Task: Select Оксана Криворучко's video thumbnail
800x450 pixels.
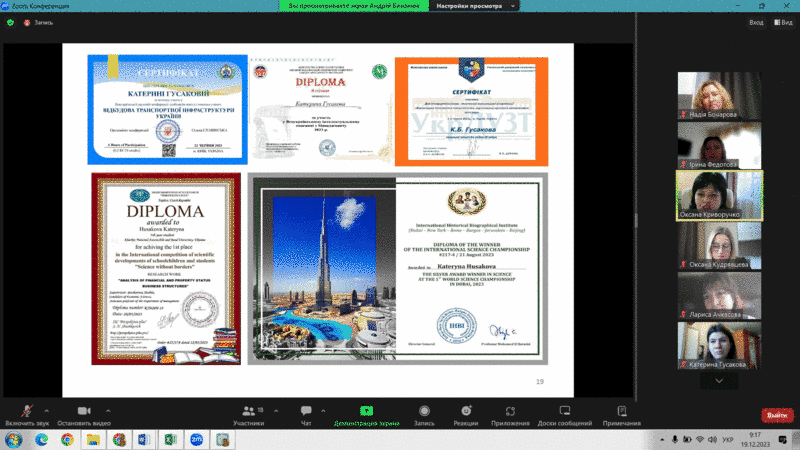Action: click(x=719, y=193)
